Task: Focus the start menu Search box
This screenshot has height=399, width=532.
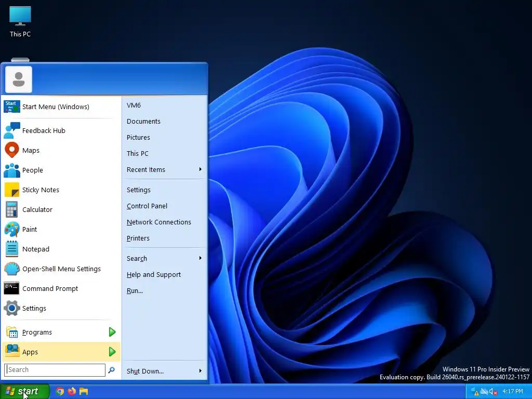Action: (55, 370)
